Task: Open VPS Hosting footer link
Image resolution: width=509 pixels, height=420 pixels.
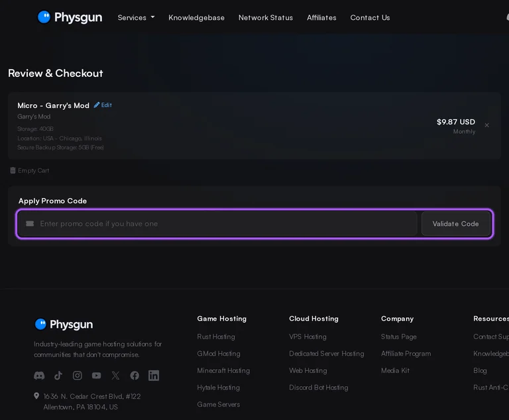Action: tap(308, 337)
